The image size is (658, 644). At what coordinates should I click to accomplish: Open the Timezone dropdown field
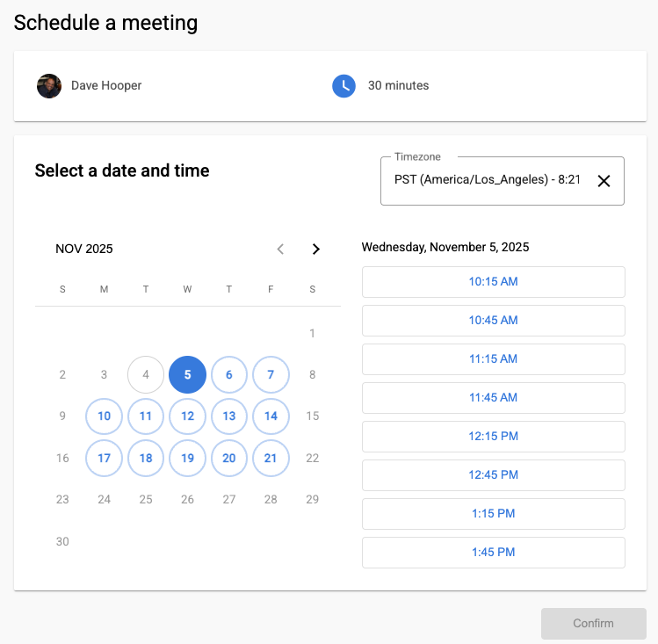pyautogui.click(x=488, y=181)
